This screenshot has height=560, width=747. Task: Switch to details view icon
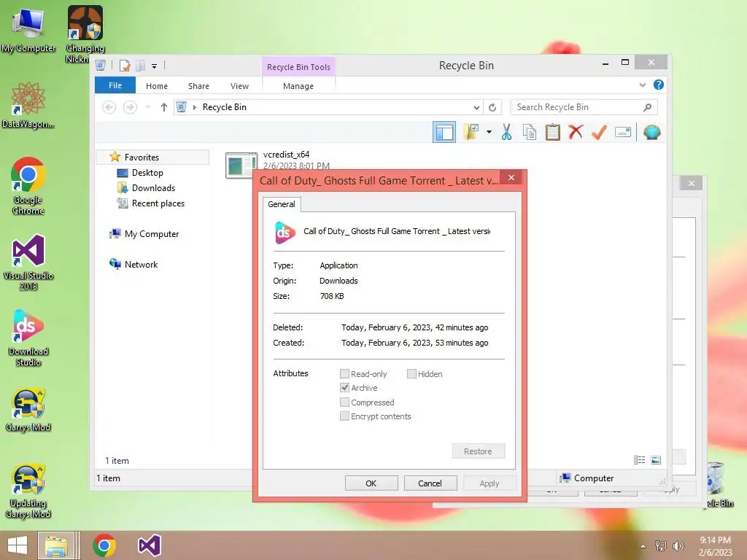(x=639, y=459)
